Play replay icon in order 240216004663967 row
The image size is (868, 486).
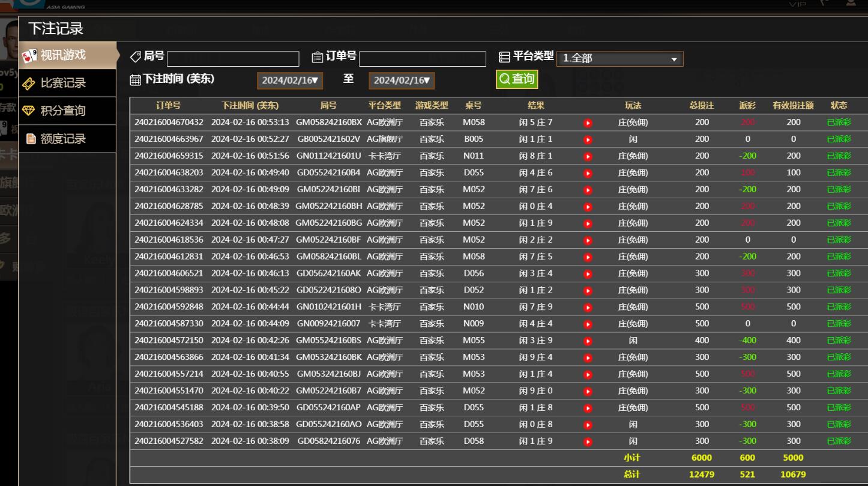588,139
